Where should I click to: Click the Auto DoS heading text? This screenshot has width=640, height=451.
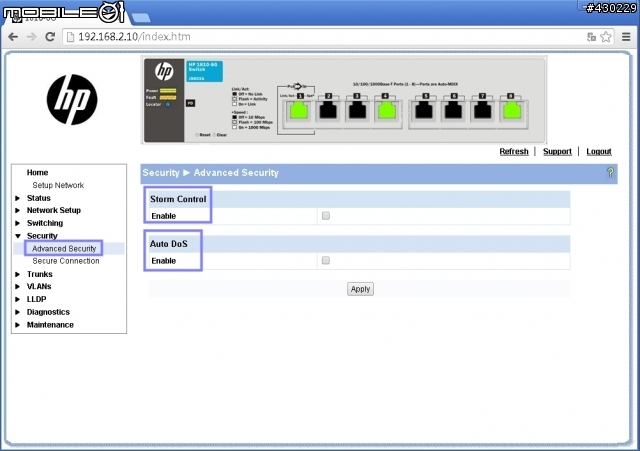[x=169, y=244]
